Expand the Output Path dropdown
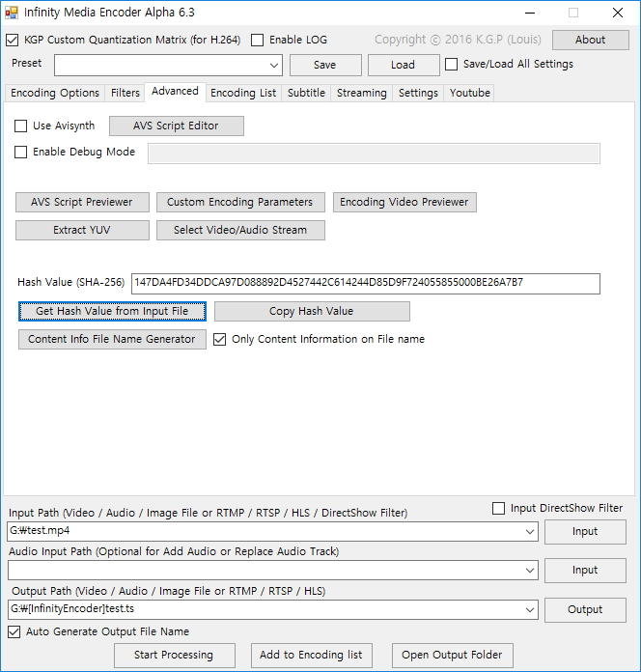 click(x=530, y=609)
